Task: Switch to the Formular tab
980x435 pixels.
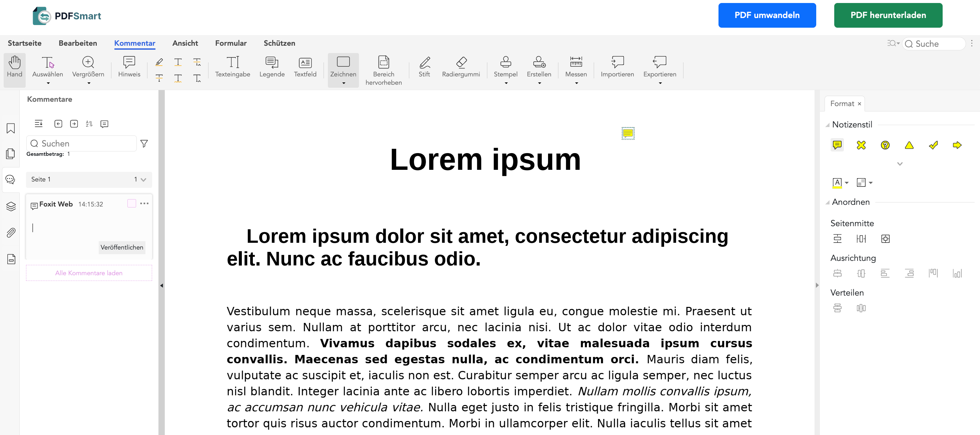Action: (230, 43)
